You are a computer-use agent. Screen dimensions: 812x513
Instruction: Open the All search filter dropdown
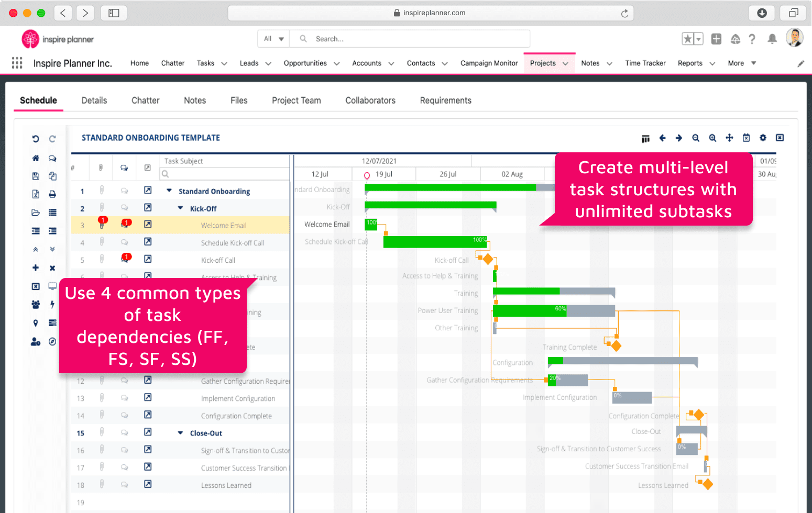pos(273,39)
